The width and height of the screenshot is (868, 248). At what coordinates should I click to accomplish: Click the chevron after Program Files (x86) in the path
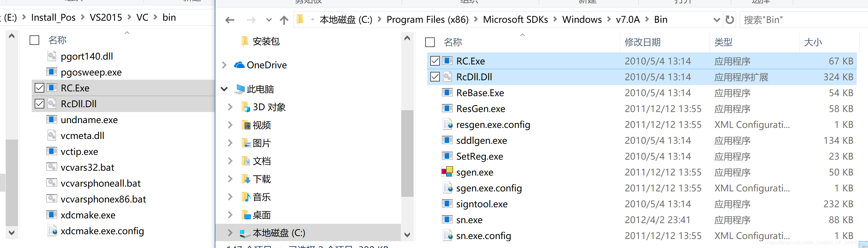(476, 19)
